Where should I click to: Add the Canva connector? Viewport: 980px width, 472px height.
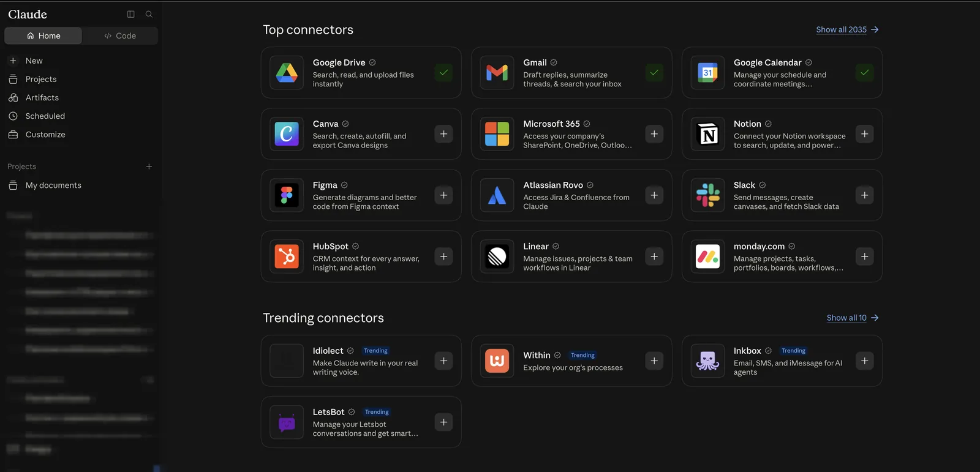(443, 134)
